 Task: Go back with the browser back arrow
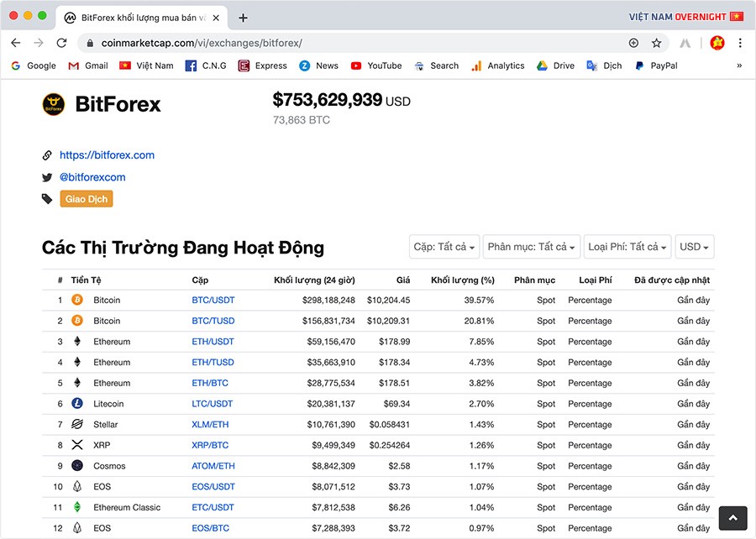(15, 43)
